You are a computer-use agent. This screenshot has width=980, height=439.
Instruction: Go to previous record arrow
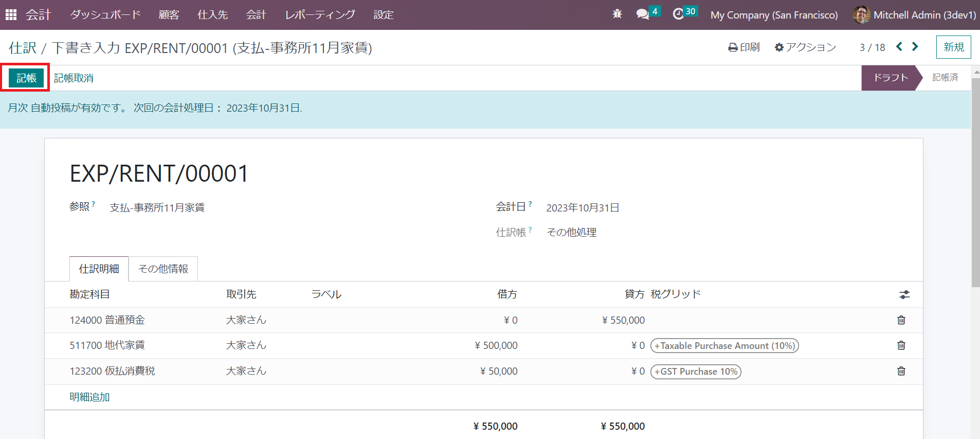tap(899, 47)
